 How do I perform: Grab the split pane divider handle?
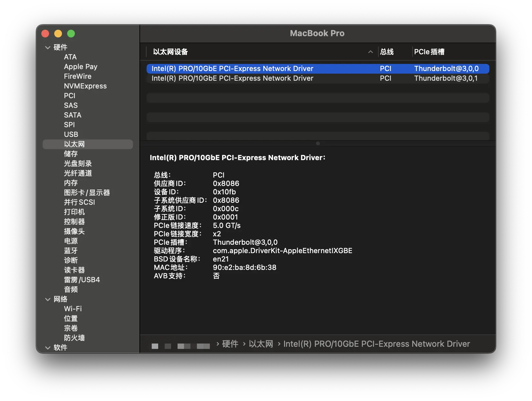pyautogui.click(x=318, y=143)
